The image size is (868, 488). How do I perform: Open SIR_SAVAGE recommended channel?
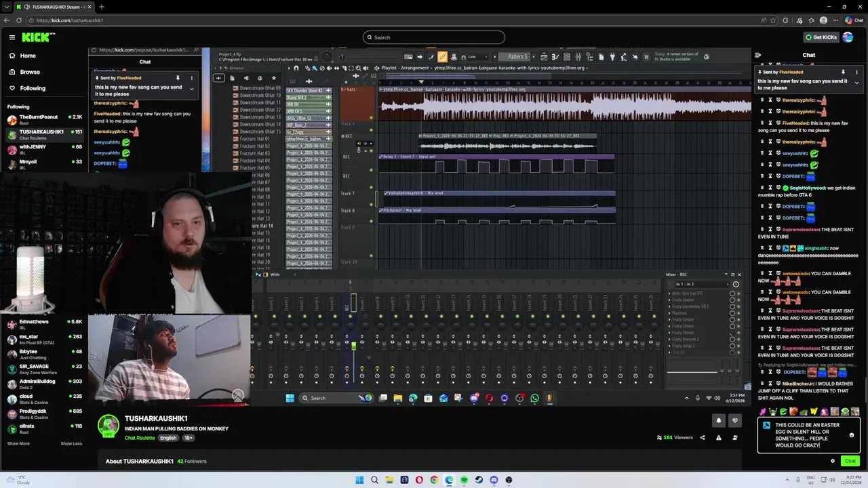pyautogui.click(x=44, y=369)
